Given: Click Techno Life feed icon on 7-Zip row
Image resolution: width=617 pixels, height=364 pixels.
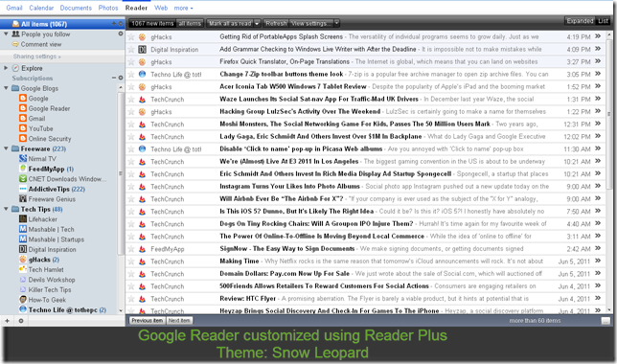Looking at the screenshot, I should pos(143,74).
